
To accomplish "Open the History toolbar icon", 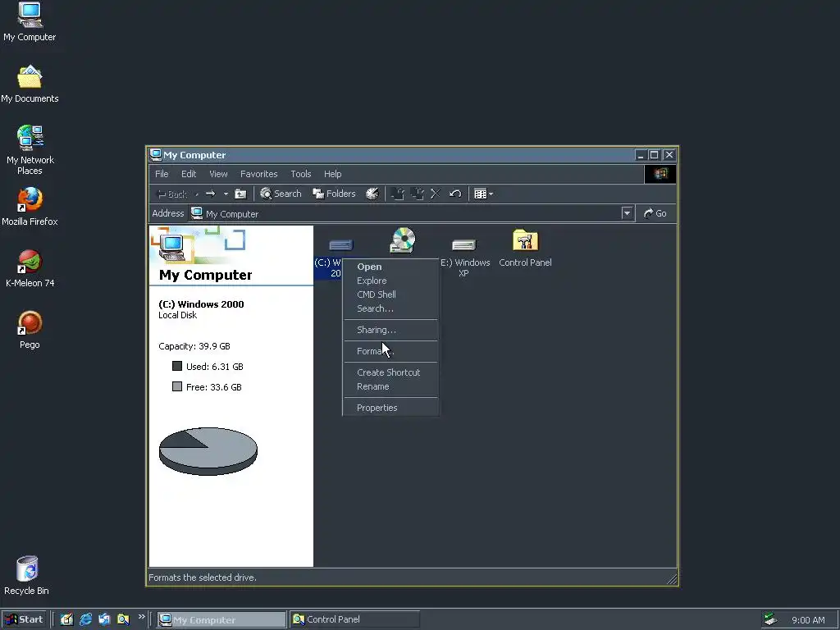I will pyautogui.click(x=372, y=194).
